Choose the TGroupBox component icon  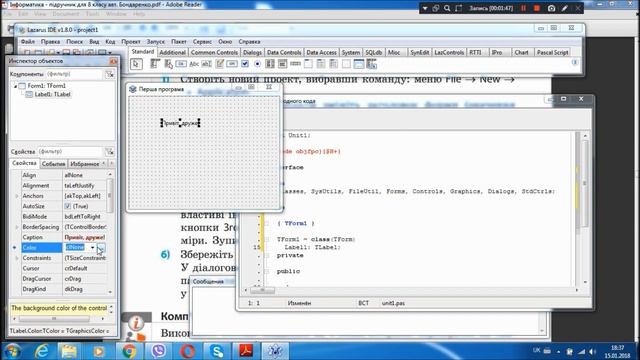coord(308,64)
